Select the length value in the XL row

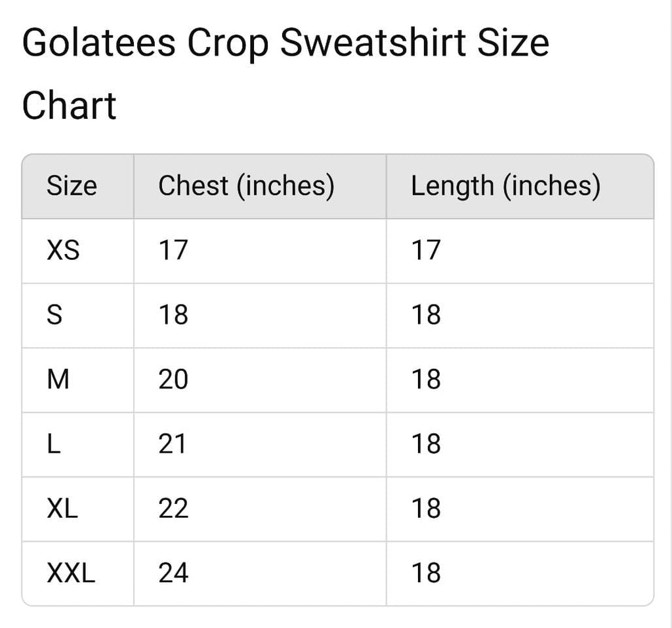pyautogui.click(x=426, y=509)
